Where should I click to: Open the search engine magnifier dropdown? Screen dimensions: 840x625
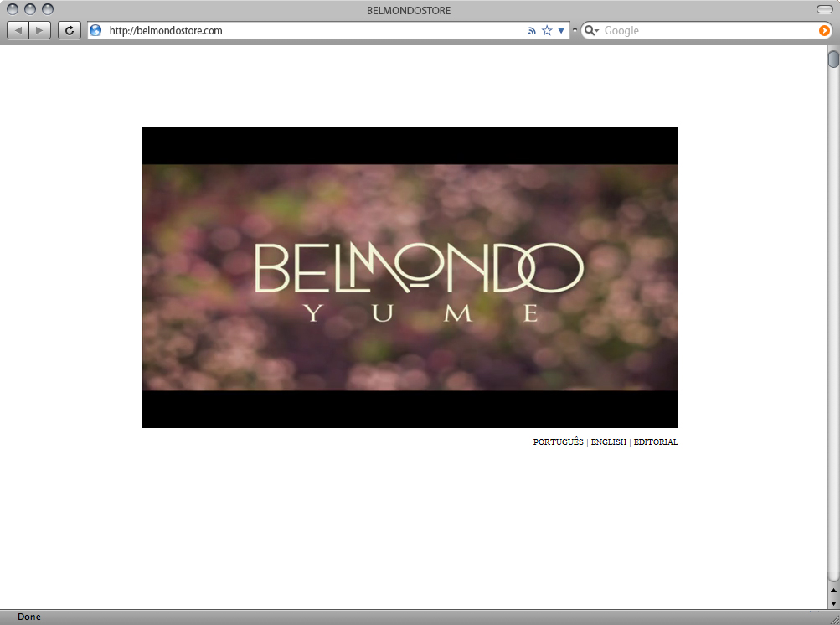click(x=591, y=30)
